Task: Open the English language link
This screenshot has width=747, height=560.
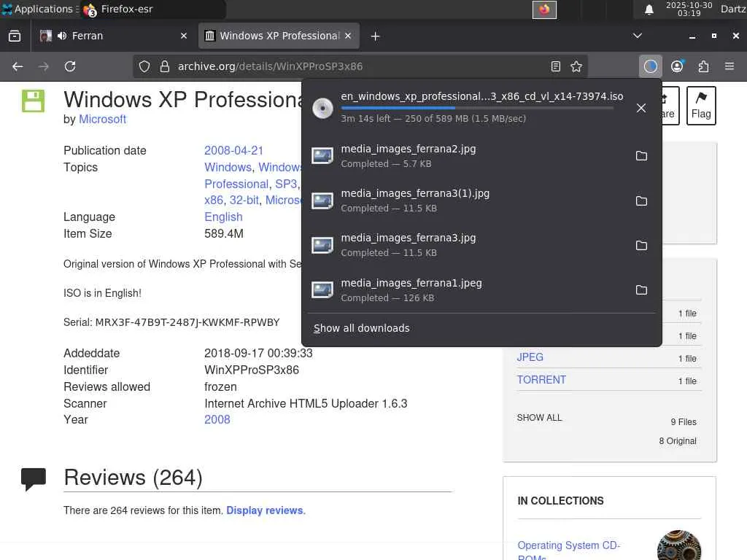Action: pyautogui.click(x=223, y=217)
